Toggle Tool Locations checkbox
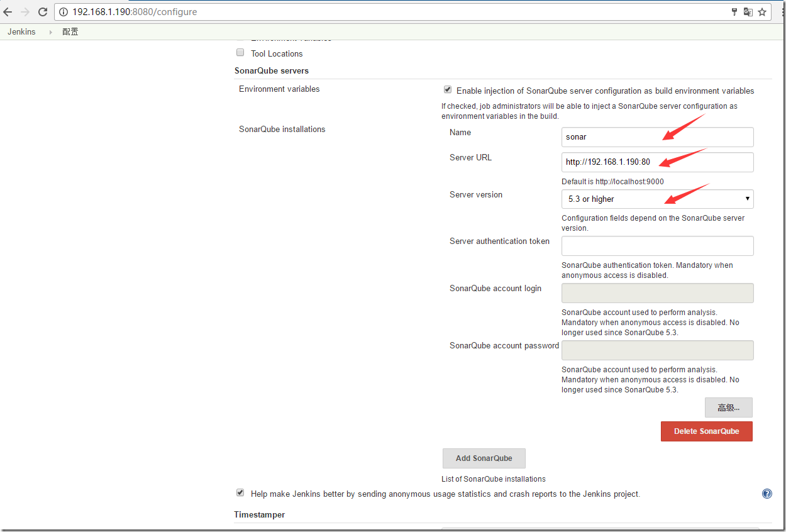The image size is (786, 532). (240, 53)
